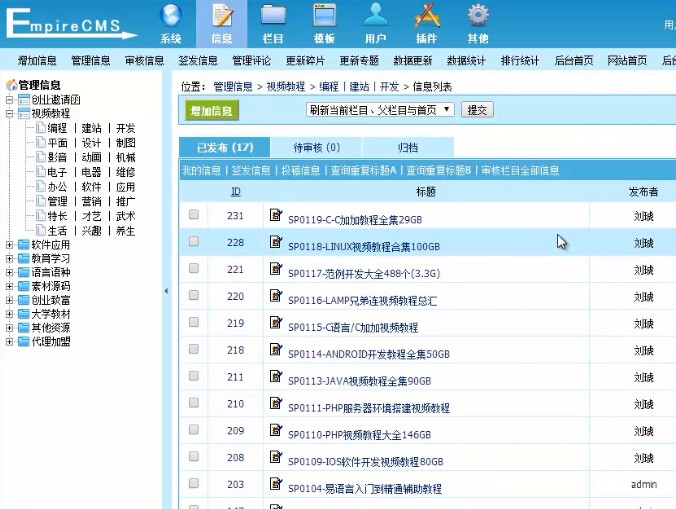Open 查询重复标题A link
Screen dimensions: 676x509
363,170
